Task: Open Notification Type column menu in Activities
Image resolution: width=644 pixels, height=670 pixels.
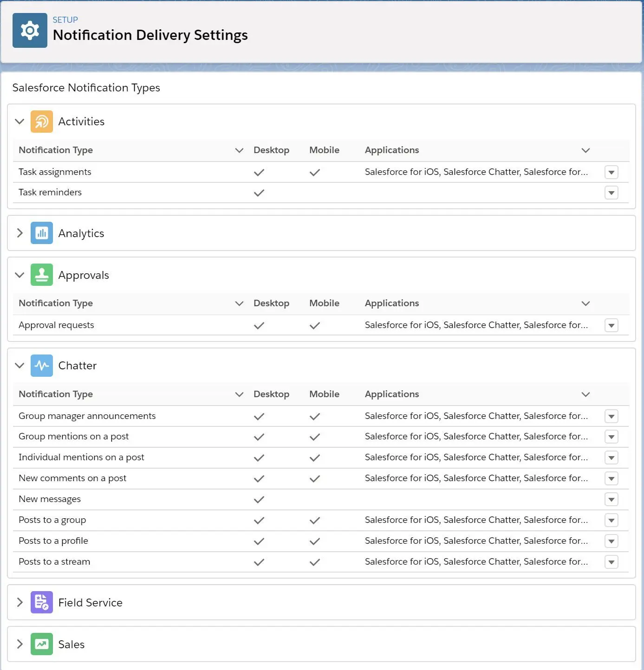Action: tap(239, 150)
